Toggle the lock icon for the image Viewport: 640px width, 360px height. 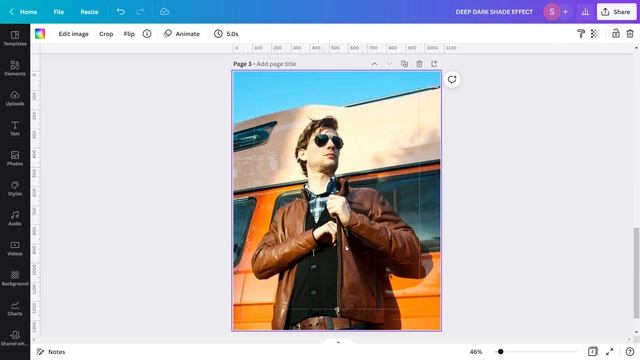click(x=616, y=34)
